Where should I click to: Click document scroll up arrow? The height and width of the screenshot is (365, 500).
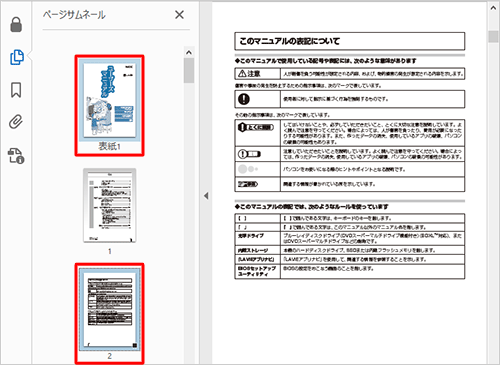point(493,8)
